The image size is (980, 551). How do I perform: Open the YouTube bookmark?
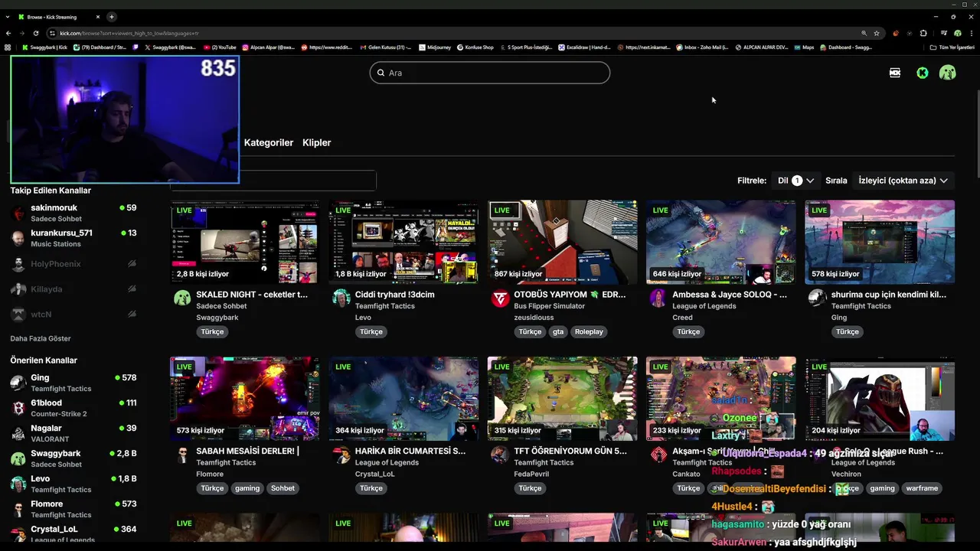coord(220,47)
